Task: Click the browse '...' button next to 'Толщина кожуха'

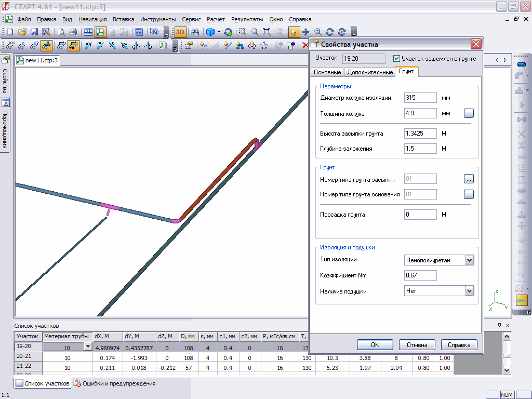Action: tap(469, 113)
